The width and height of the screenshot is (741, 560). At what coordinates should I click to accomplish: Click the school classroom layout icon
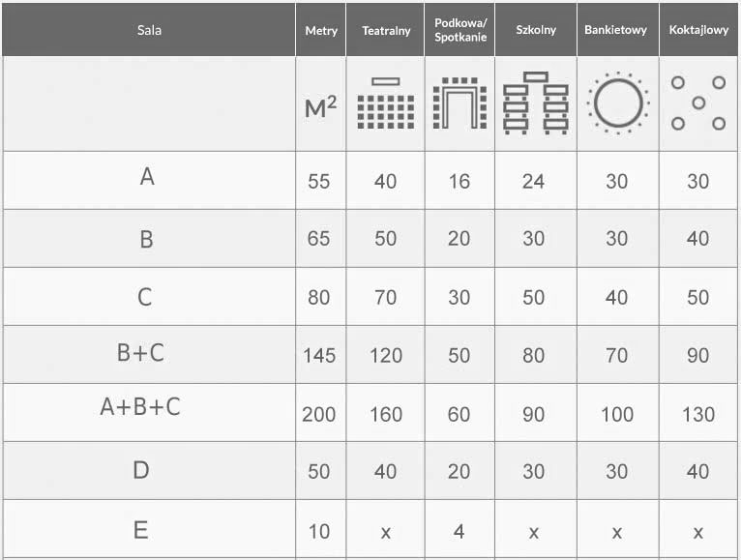(x=535, y=103)
